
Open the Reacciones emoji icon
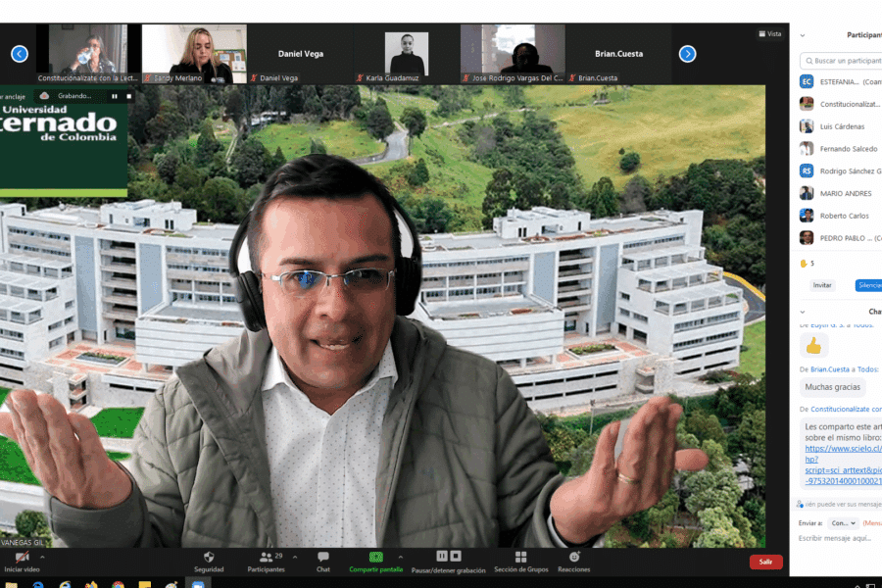573,558
